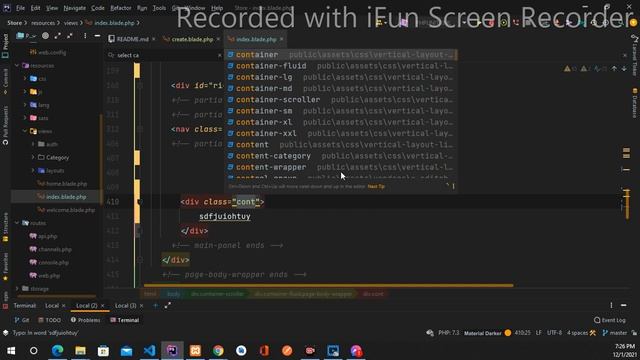Expand the css folder
The image size is (640, 360).
(x=25, y=78)
